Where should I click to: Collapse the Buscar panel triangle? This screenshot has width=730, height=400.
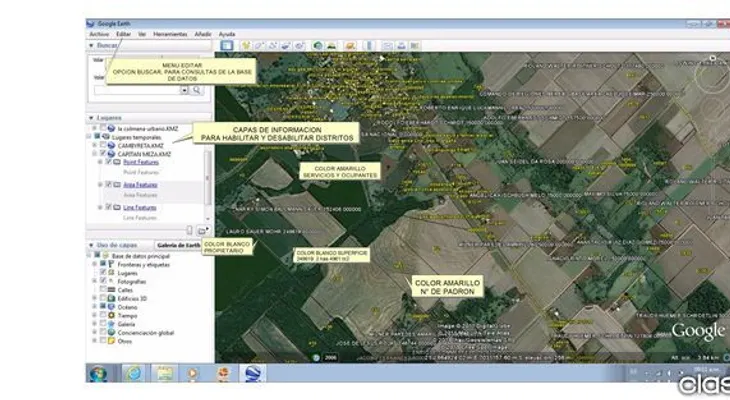91,46
